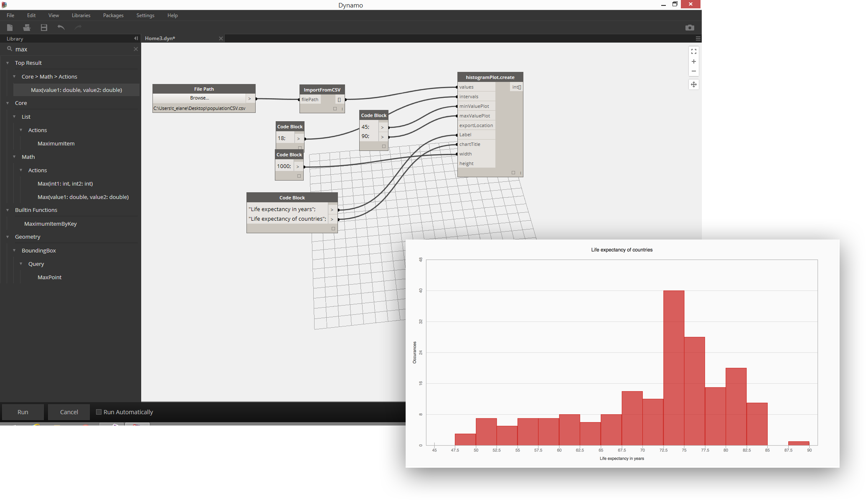Save the graph with the toolbar icon

click(44, 28)
